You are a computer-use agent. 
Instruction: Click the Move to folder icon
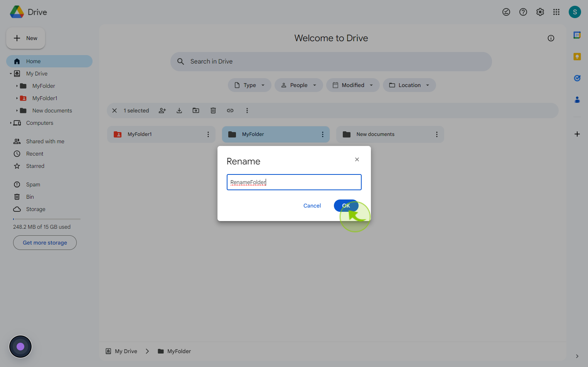click(x=196, y=111)
